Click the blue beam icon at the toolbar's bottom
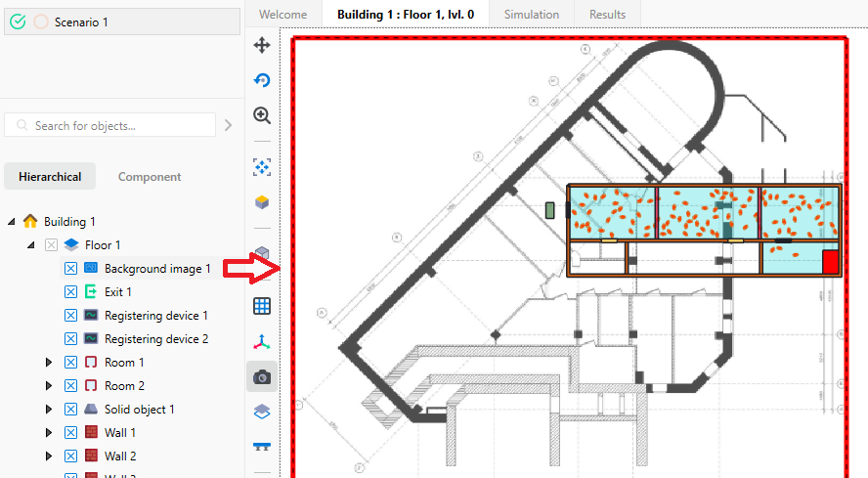Image resolution: width=868 pixels, height=478 pixels. pos(262,447)
